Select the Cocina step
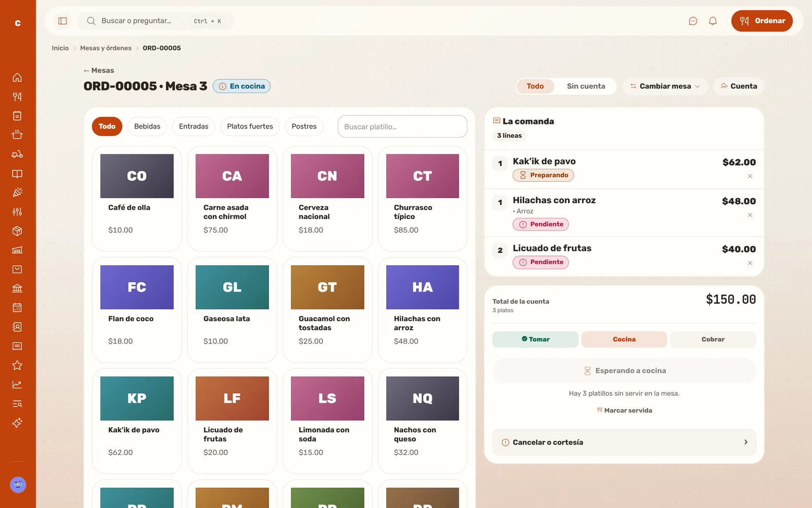812x508 pixels. (624, 339)
